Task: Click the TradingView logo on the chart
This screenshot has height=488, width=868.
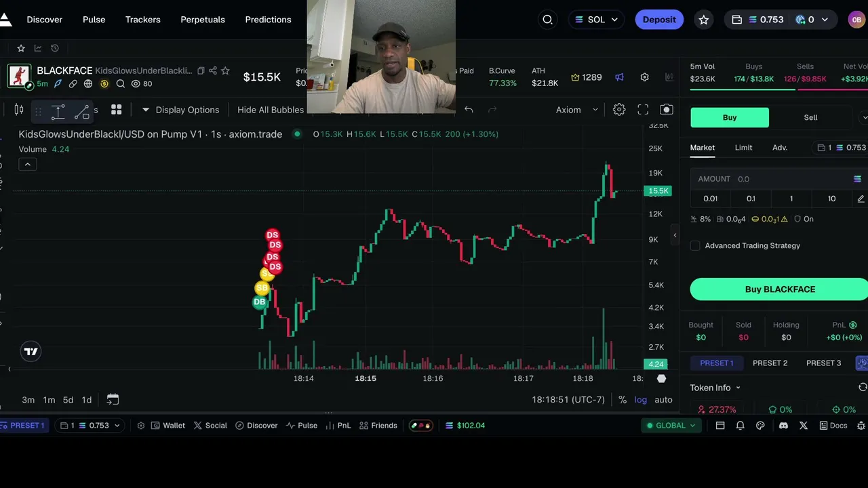Action: (31, 351)
